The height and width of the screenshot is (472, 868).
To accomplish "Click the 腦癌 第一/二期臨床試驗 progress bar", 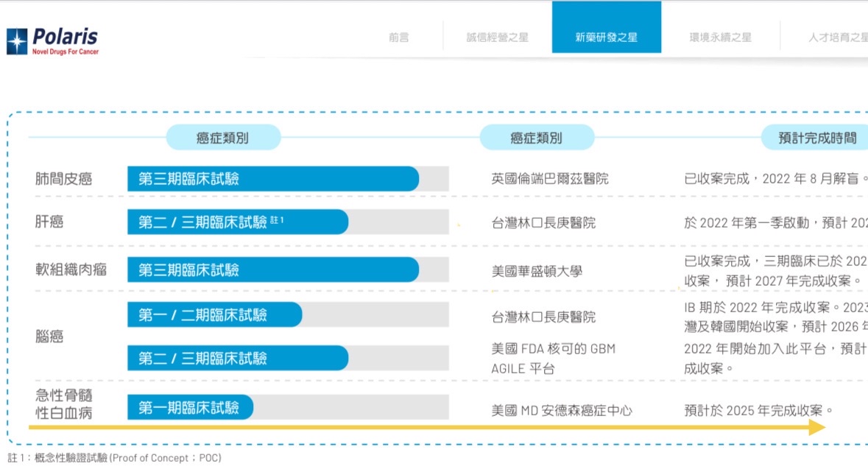I will (x=215, y=314).
